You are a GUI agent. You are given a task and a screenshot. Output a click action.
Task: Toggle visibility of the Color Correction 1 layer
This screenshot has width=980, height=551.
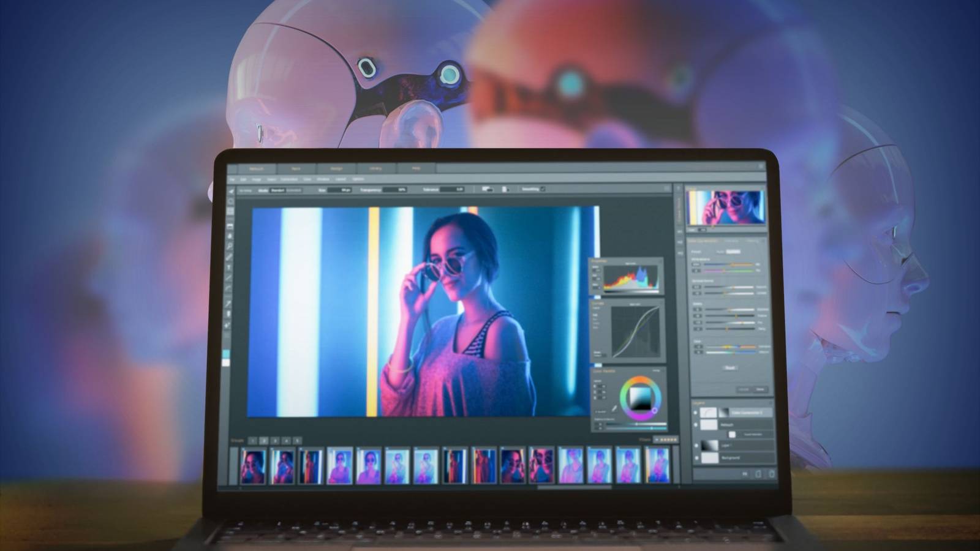pos(695,413)
